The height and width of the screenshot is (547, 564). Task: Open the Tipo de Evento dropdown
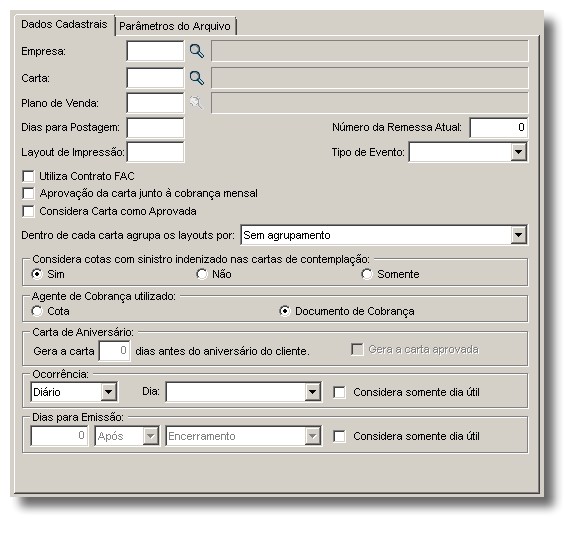coord(518,152)
